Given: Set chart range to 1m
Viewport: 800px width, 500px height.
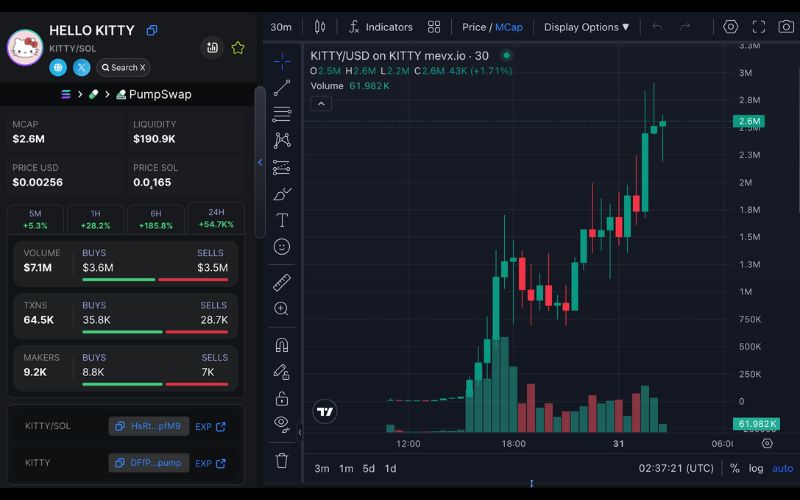Looking at the screenshot, I should click(346, 468).
